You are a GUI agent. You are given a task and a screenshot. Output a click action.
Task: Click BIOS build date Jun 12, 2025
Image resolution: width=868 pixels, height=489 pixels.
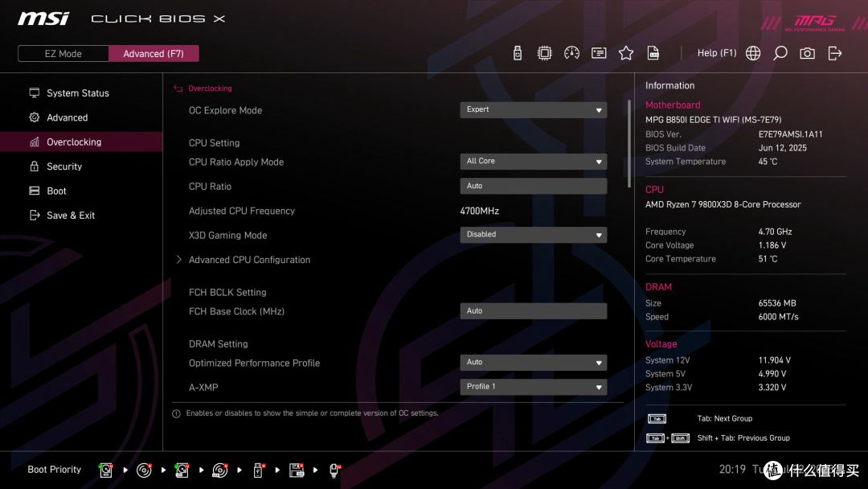(x=782, y=148)
